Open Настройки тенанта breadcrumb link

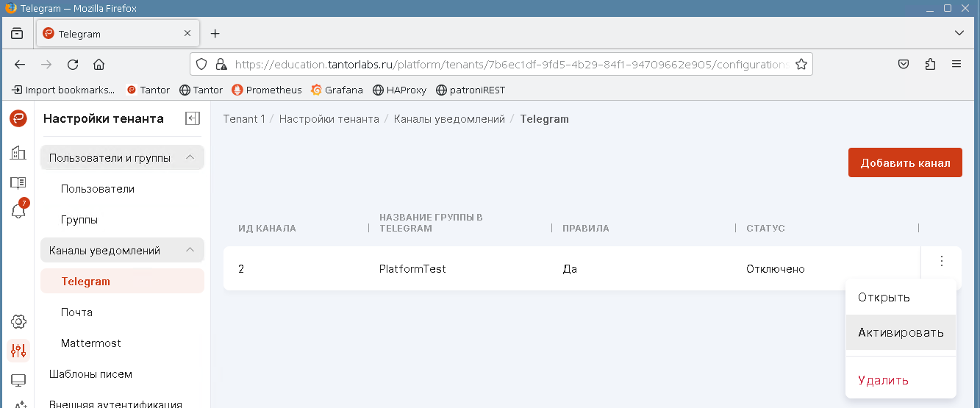click(x=329, y=118)
